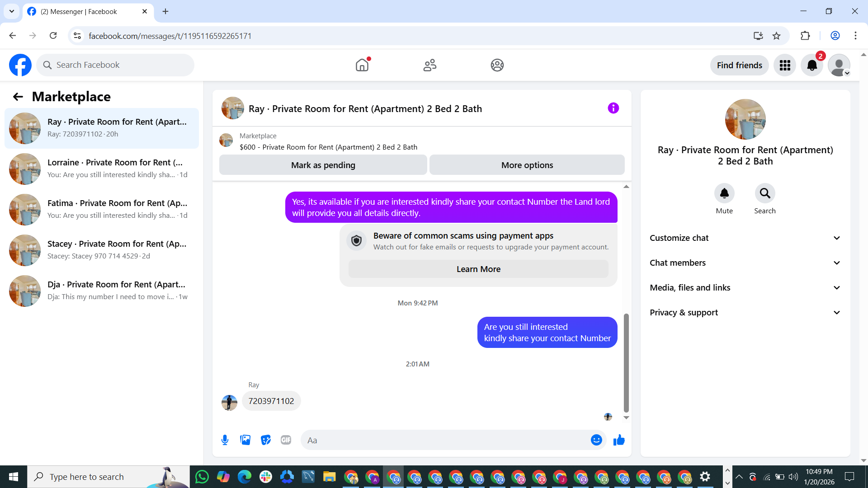Expand Privacy & support section
This screenshot has width=868, height=488.
745,313
